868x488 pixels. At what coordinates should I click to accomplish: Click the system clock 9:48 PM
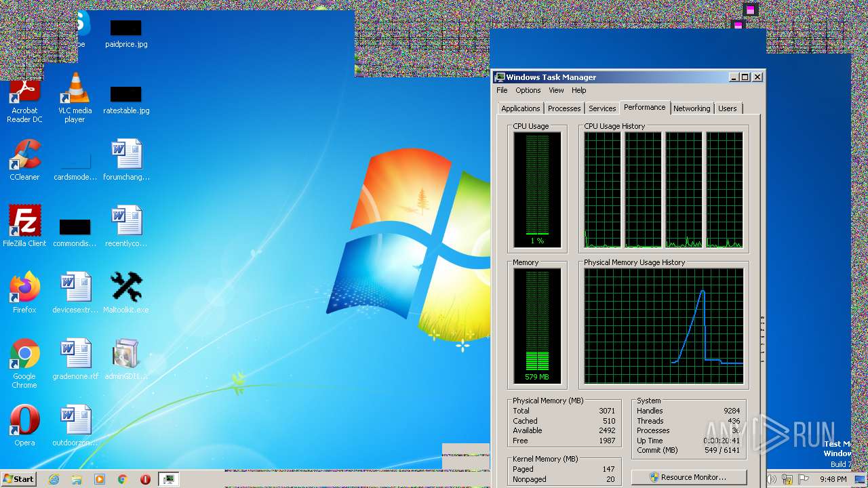point(833,479)
